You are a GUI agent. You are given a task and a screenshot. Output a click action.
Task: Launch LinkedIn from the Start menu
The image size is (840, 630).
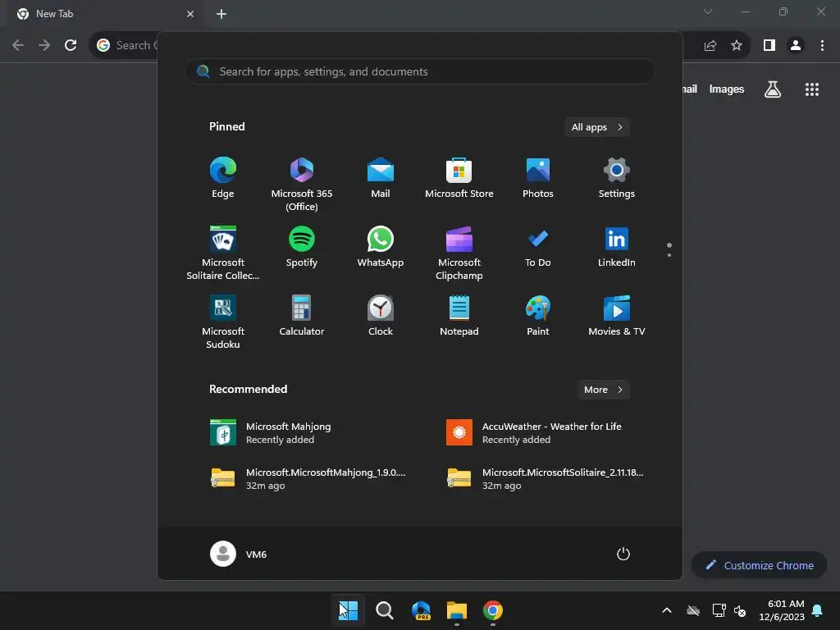tap(617, 246)
